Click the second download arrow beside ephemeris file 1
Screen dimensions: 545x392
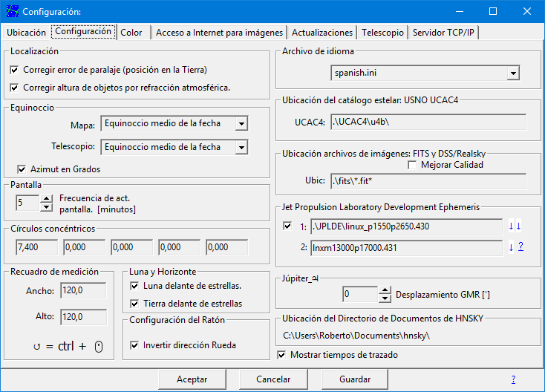(x=518, y=226)
